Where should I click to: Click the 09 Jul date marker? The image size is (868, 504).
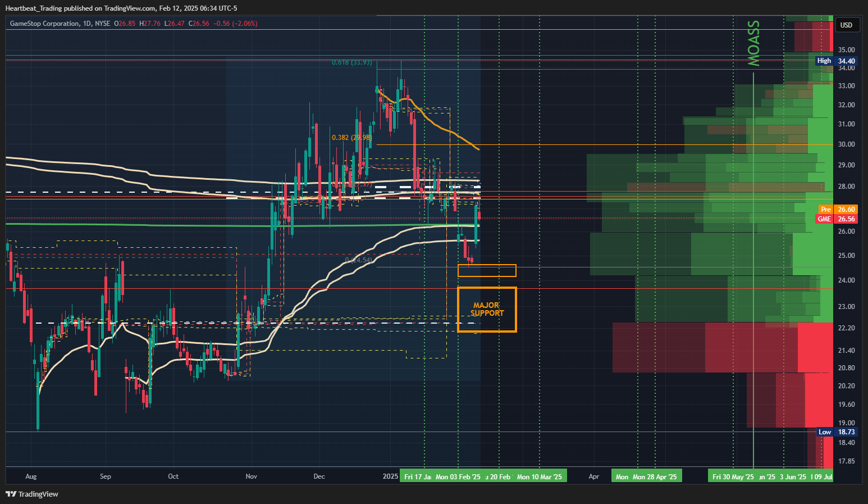(x=822, y=476)
